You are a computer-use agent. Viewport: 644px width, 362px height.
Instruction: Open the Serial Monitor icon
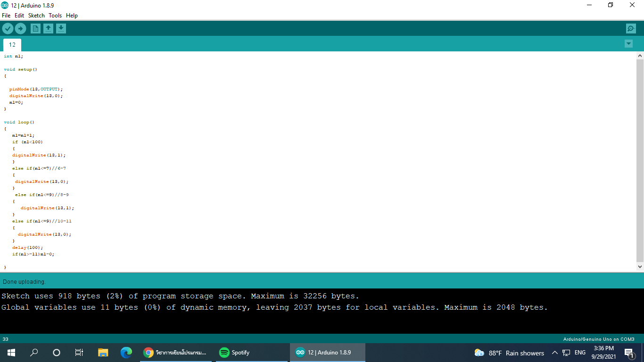point(631,29)
